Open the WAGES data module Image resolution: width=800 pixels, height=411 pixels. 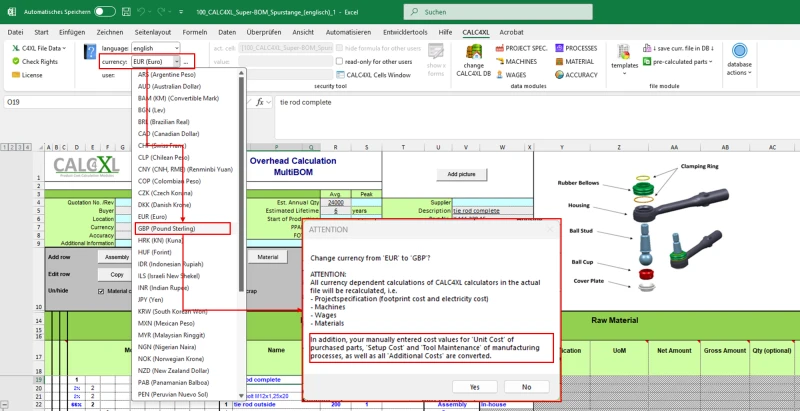[511, 75]
